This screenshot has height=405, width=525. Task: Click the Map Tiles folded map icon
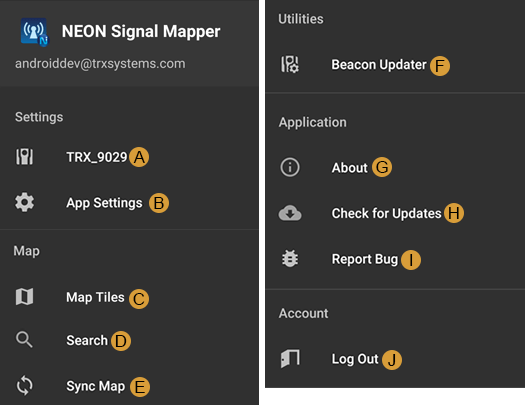(24, 297)
